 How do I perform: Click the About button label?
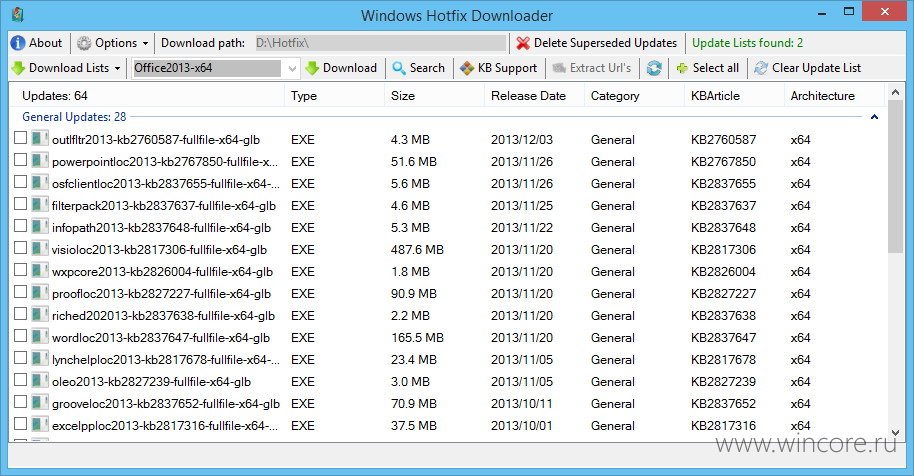[45, 43]
